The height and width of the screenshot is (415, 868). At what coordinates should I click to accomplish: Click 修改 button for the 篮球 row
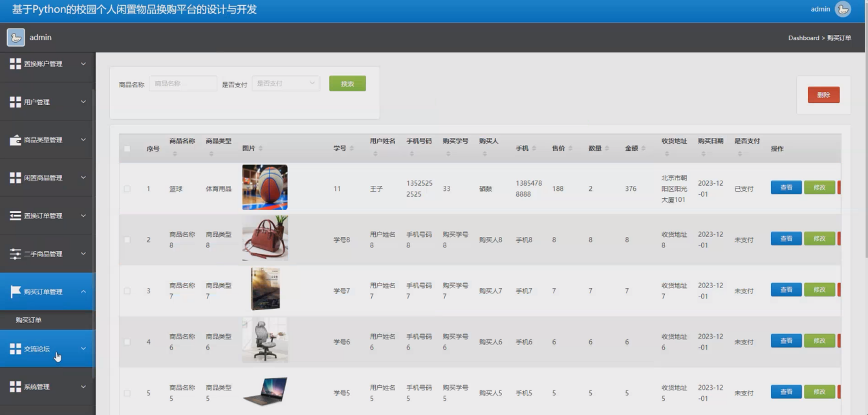click(x=819, y=188)
